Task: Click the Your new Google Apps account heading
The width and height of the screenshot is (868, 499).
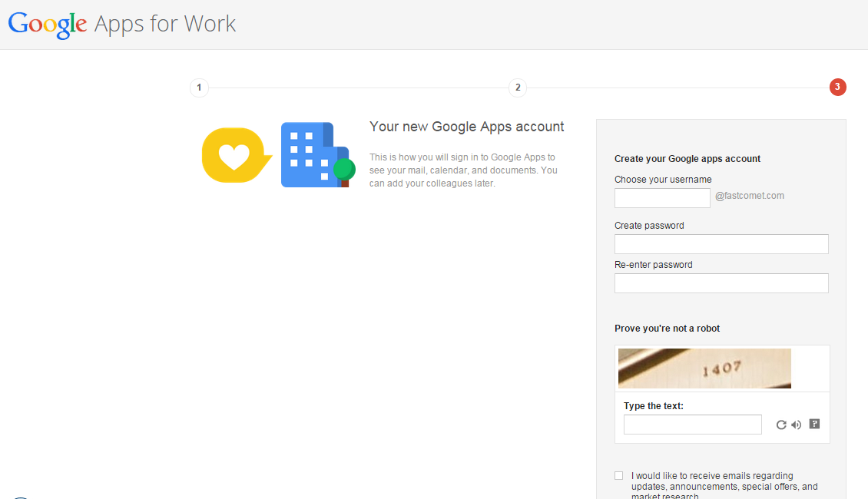Action: click(466, 126)
